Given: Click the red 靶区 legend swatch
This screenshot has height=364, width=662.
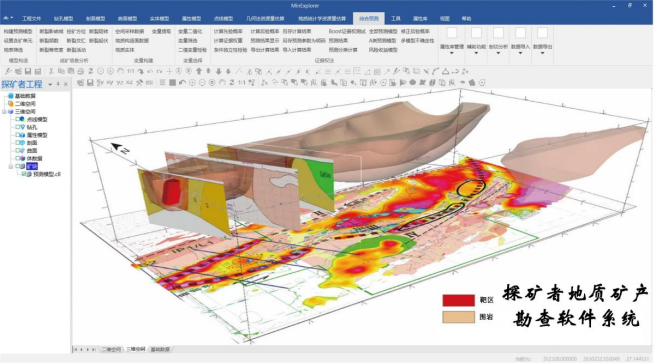Looking at the screenshot, I should [x=459, y=300].
